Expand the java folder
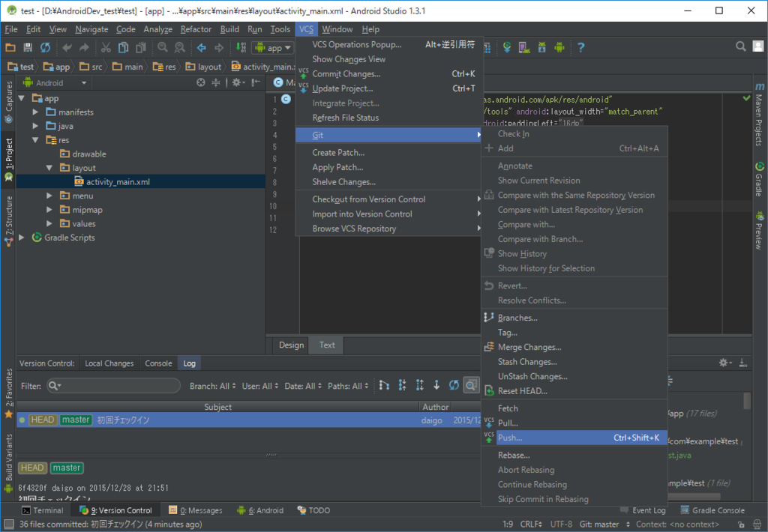The image size is (768, 532). [35, 126]
